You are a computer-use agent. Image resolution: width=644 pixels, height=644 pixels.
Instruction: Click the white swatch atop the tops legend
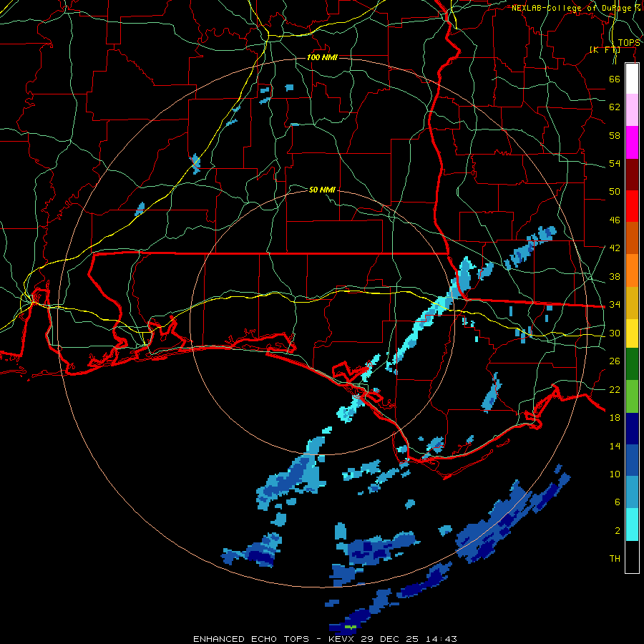click(632, 79)
